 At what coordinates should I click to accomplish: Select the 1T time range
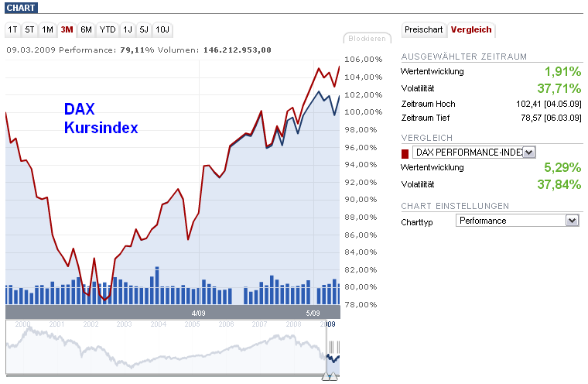tap(12, 29)
